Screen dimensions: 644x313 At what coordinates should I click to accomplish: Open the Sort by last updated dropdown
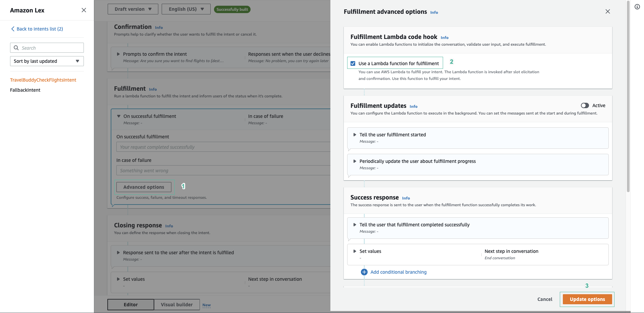point(47,61)
